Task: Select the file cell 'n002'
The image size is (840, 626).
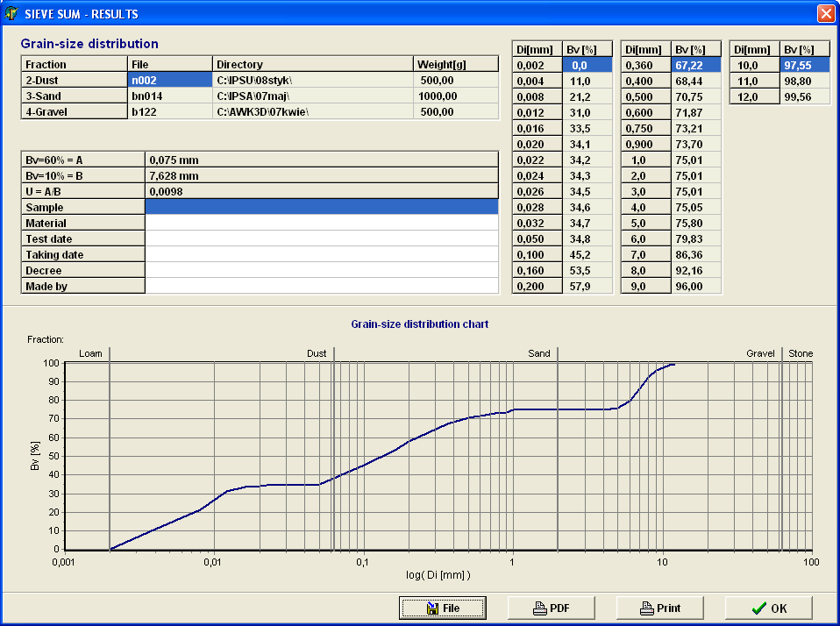Action: click(170, 81)
